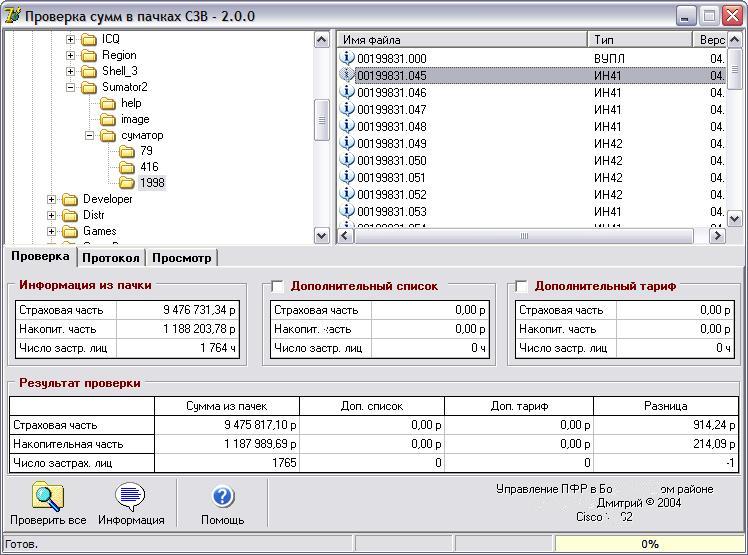Open the Информация speech bubble icon

point(130,497)
